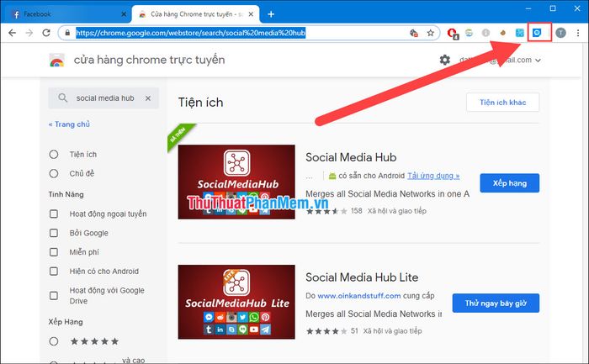
Task: Open the Social Media Hub Lite title
Action: tap(362, 277)
